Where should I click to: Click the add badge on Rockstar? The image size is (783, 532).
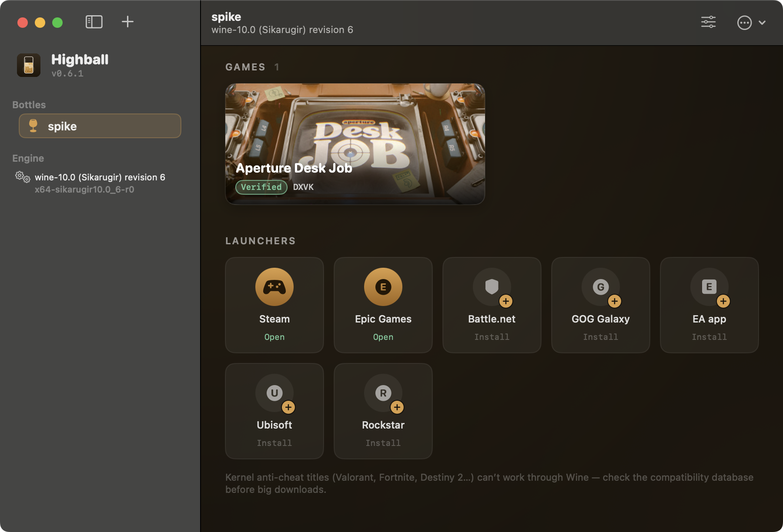397,407
